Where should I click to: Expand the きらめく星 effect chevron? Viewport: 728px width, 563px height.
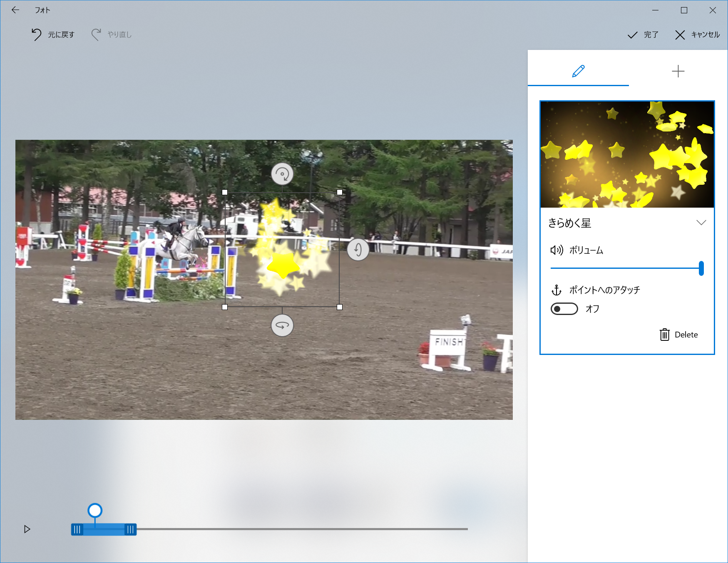(x=701, y=223)
